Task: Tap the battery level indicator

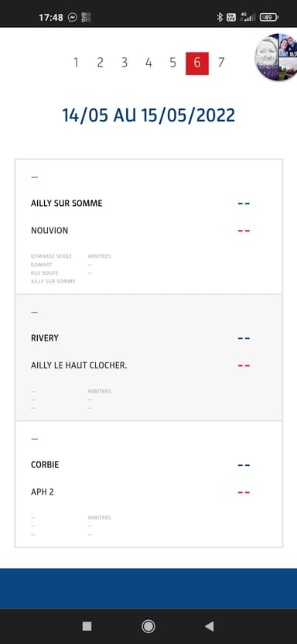Action: (268, 17)
